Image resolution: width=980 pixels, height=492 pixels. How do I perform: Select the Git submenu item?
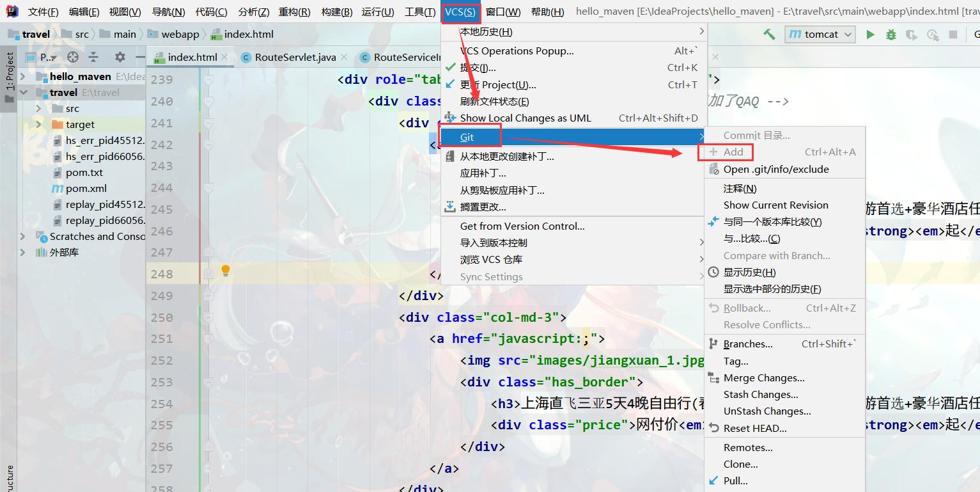(573, 137)
